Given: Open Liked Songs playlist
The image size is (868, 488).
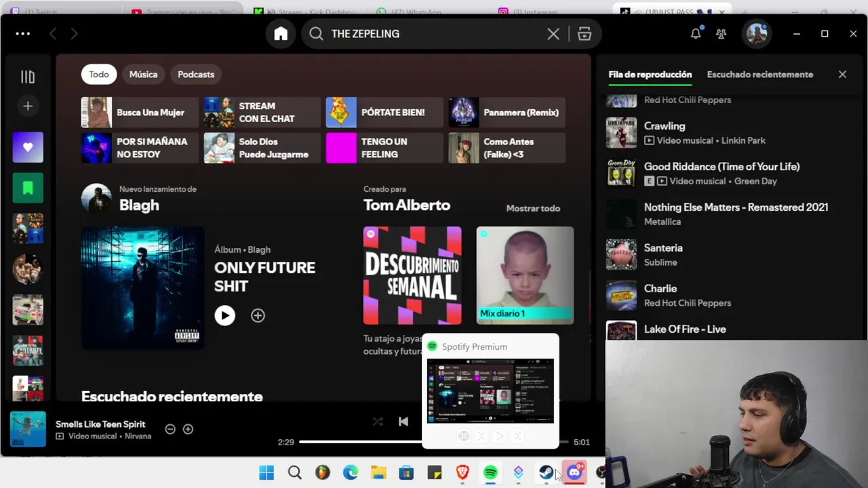Looking at the screenshot, I should point(28,147).
